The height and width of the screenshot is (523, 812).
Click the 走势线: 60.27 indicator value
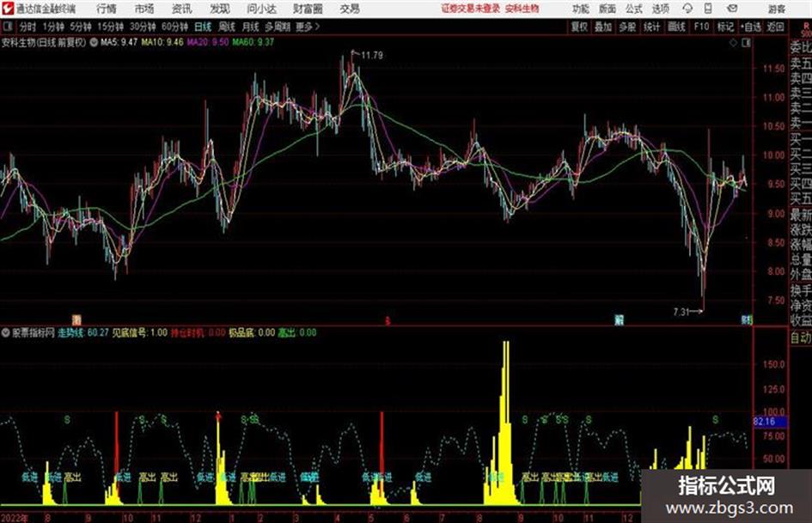click(82, 332)
